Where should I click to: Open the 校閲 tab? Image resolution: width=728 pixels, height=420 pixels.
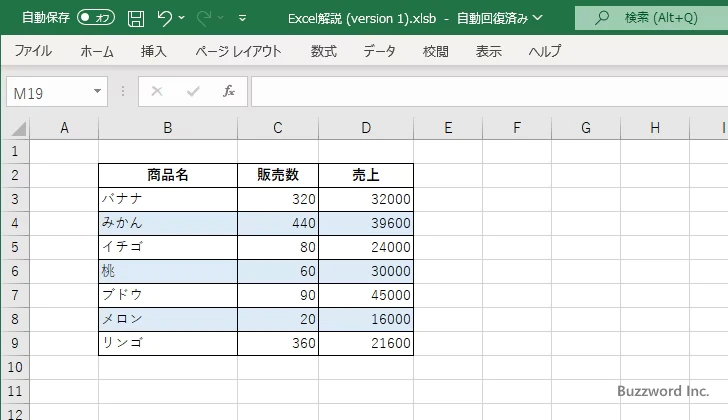pyautogui.click(x=436, y=51)
